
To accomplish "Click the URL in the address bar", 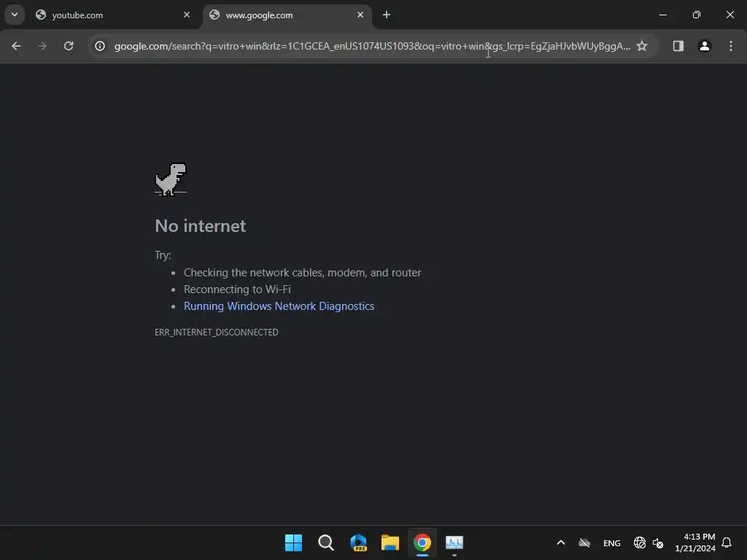I will [372, 46].
